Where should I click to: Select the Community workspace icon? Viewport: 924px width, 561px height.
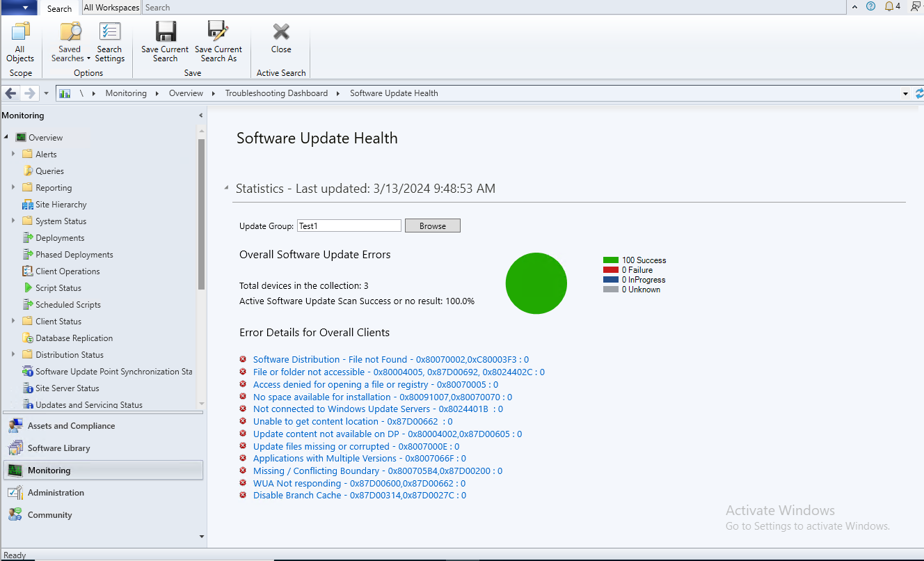click(x=15, y=514)
